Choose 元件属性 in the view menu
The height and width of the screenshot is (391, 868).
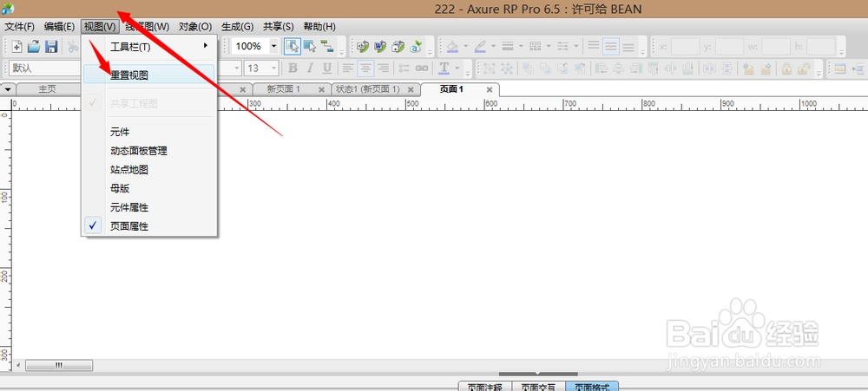coord(149,207)
